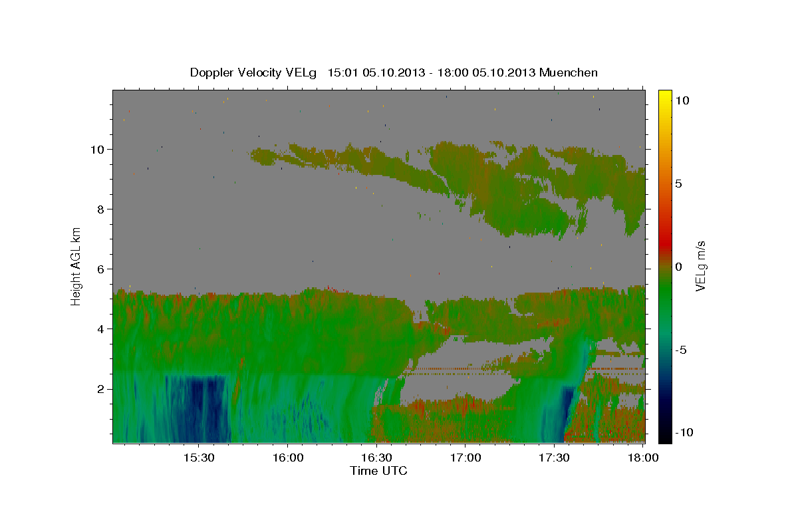The image size is (798, 532).
Task: Click the height tick label 8
Action: pyautogui.click(x=100, y=209)
